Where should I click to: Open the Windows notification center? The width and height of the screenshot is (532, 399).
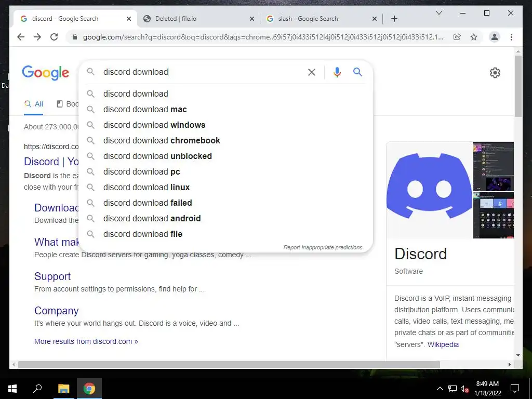(515, 389)
